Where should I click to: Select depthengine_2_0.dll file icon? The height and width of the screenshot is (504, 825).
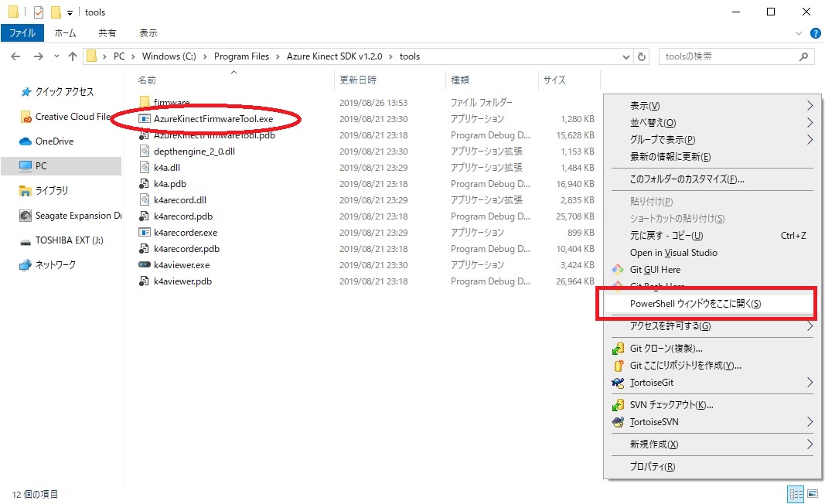pos(145,152)
